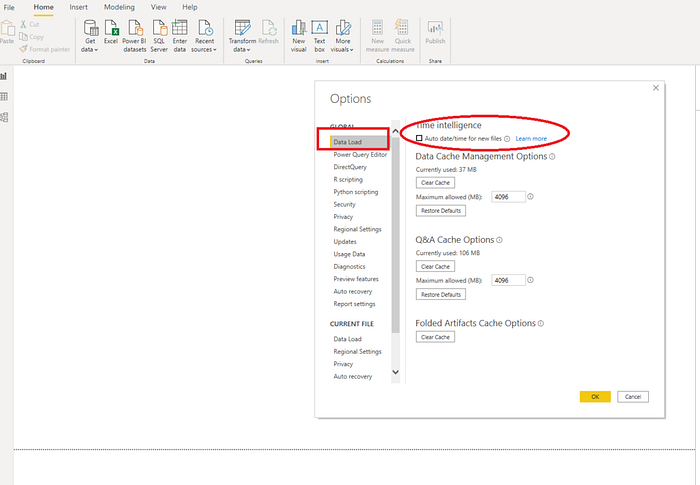Select R scripting option
The height and width of the screenshot is (485, 700).
click(348, 180)
